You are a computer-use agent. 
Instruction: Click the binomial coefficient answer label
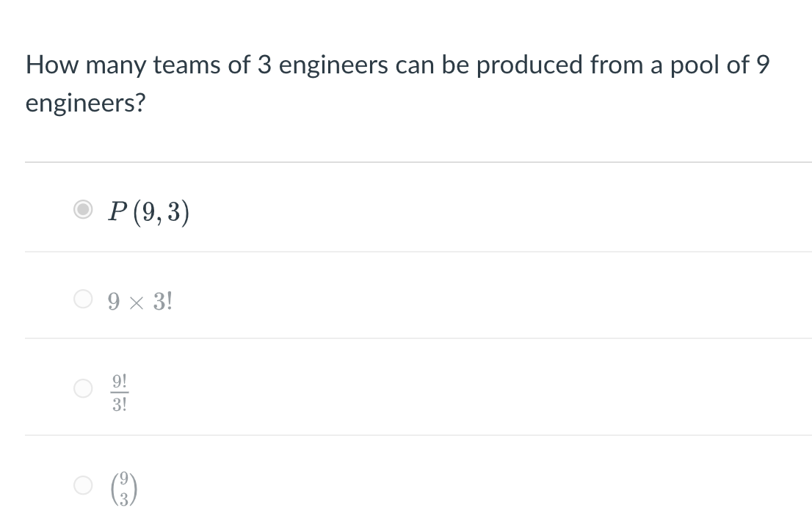tap(123, 485)
